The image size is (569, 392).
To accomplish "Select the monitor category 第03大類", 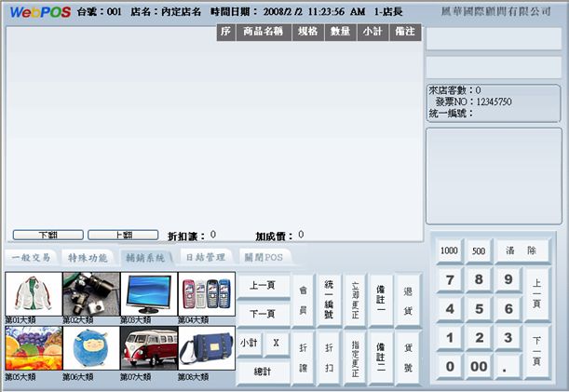I will [149, 294].
